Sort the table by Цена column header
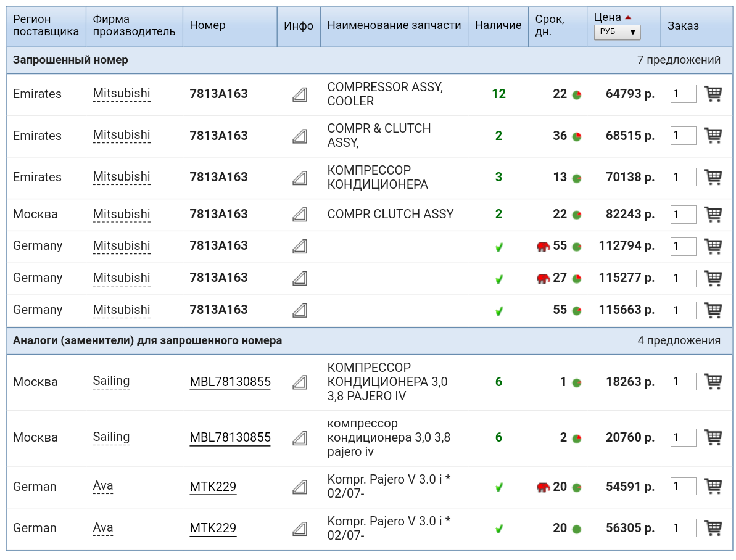Screen dimensions: 736x560 click(x=607, y=17)
